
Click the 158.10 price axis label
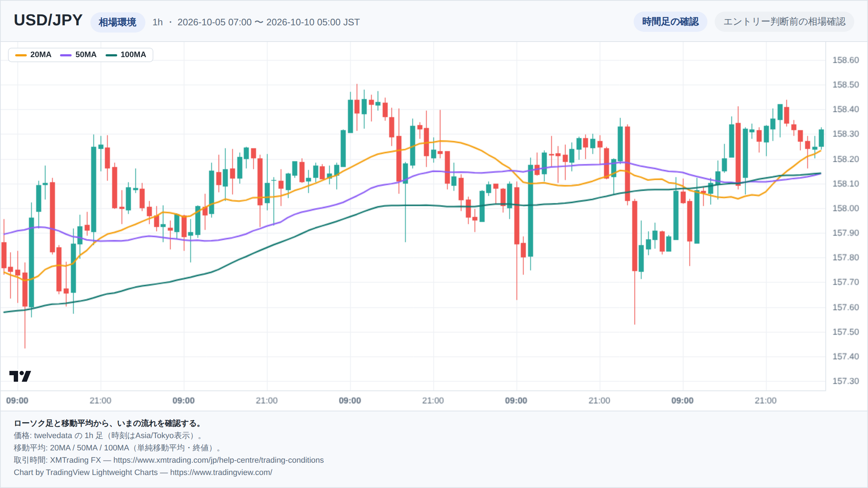tap(845, 184)
